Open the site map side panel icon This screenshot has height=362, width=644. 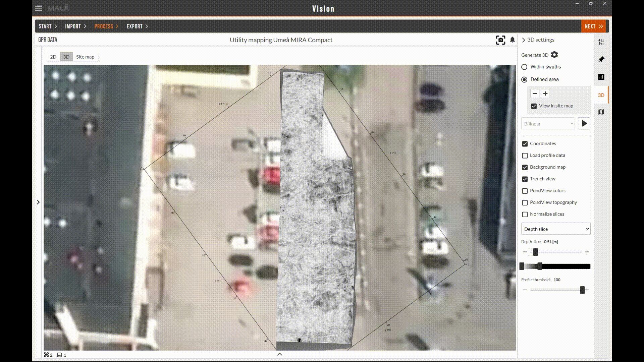[x=601, y=112]
